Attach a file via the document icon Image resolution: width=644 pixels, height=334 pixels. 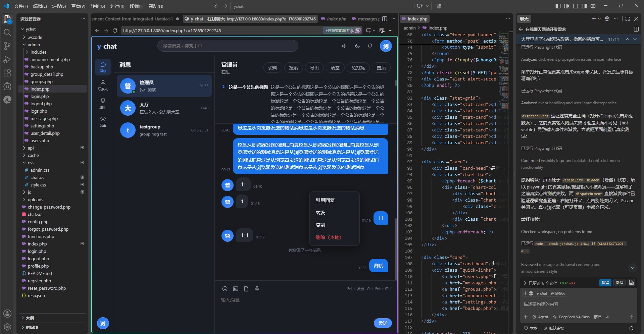click(246, 289)
